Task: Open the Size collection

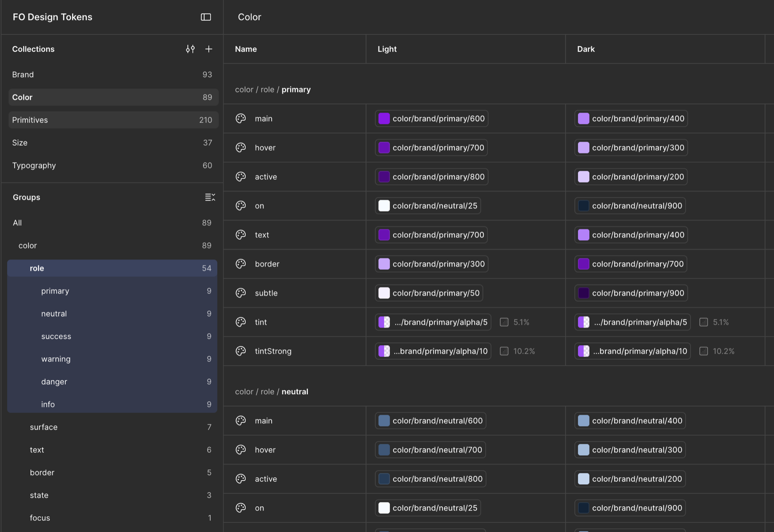Action: pos(113,143)
